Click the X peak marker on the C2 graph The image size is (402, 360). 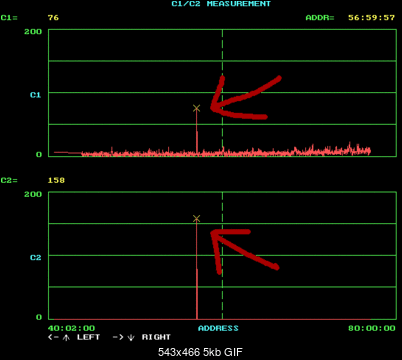(196, 218)
